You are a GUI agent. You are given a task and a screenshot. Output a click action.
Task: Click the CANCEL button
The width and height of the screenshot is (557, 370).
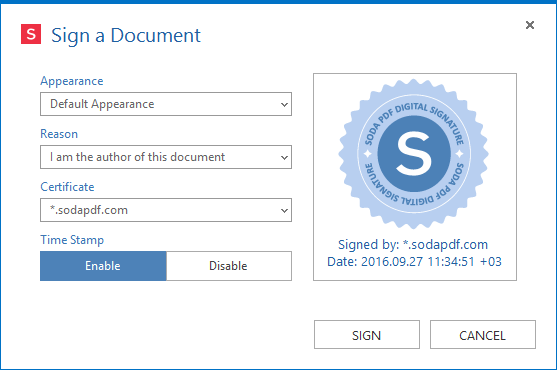click(x=483, y=335)
